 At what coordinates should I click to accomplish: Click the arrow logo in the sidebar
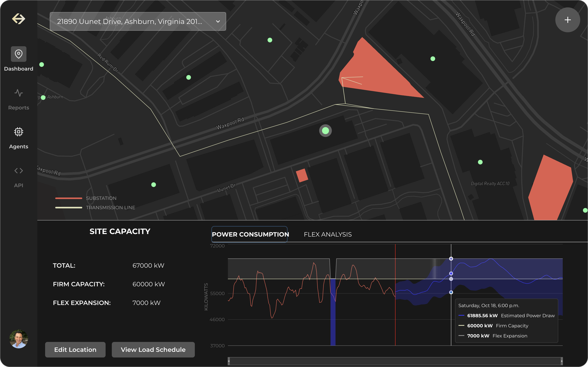(x=18, y=19)
